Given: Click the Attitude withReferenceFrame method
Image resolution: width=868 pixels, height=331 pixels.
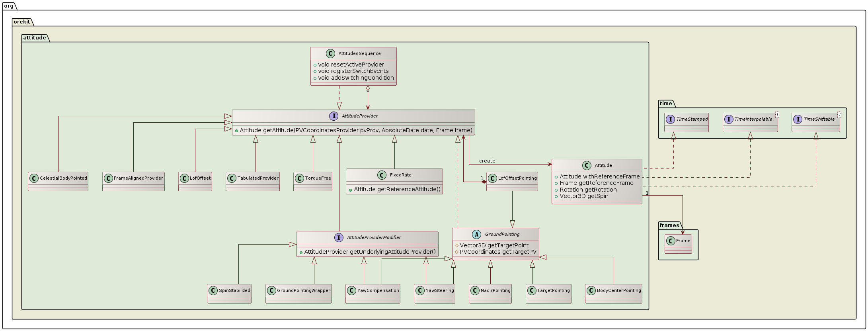Looking at the screenshot, I should pyautogui.click(x=600, y=176).
